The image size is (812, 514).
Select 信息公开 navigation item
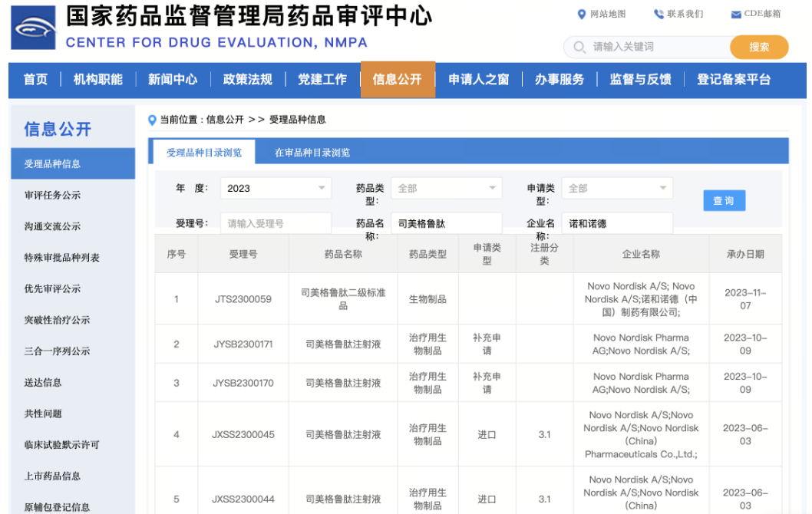coord(398,79)
